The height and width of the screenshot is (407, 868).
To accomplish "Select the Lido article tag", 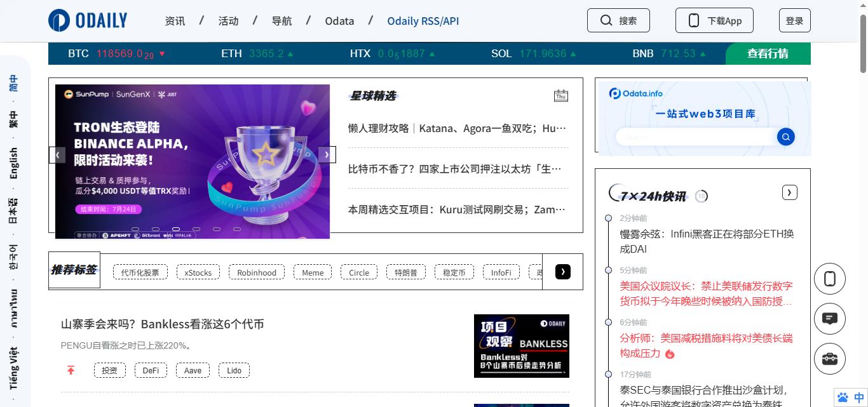I will [234, 370].
